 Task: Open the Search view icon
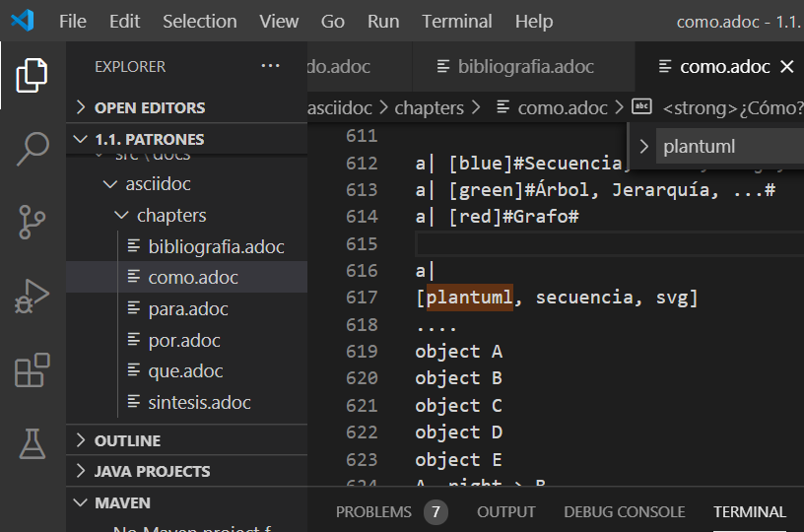[x=32, y=149]
